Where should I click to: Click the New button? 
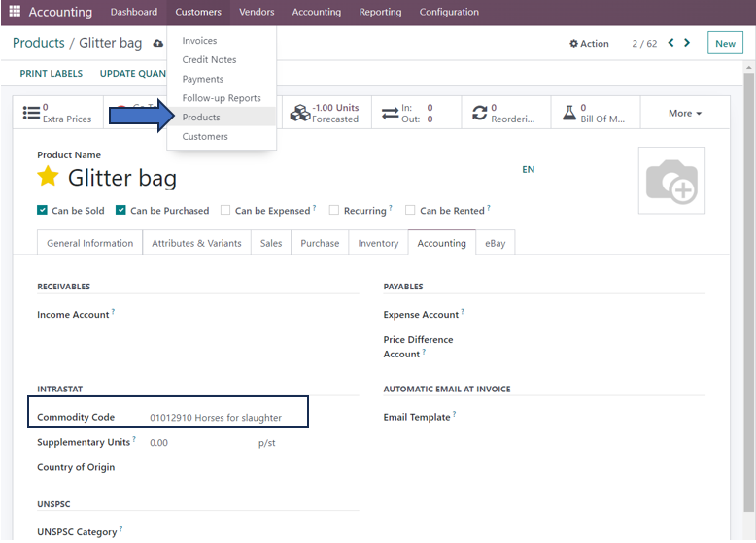click(725, 44)
